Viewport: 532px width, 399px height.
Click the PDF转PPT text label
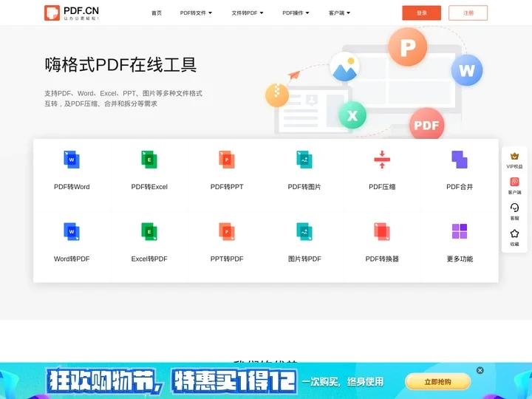[227, 187]
